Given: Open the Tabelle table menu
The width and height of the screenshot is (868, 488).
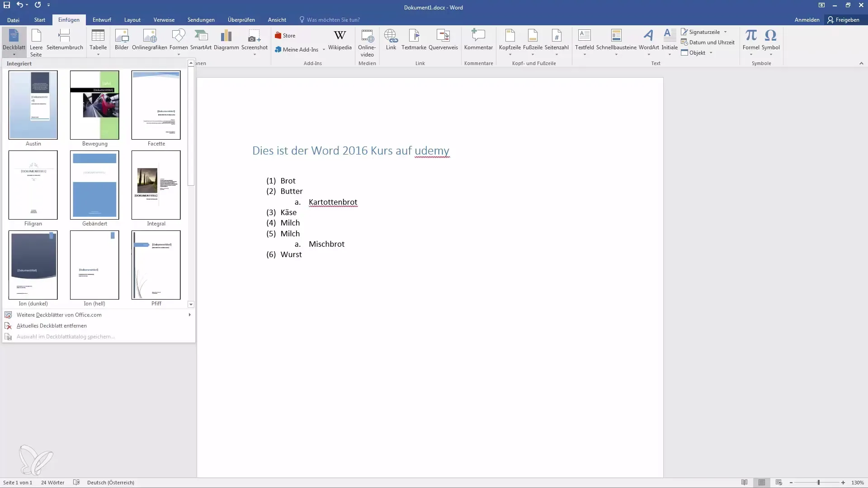Looking at the screenshot, I should [x=98, y=42].
